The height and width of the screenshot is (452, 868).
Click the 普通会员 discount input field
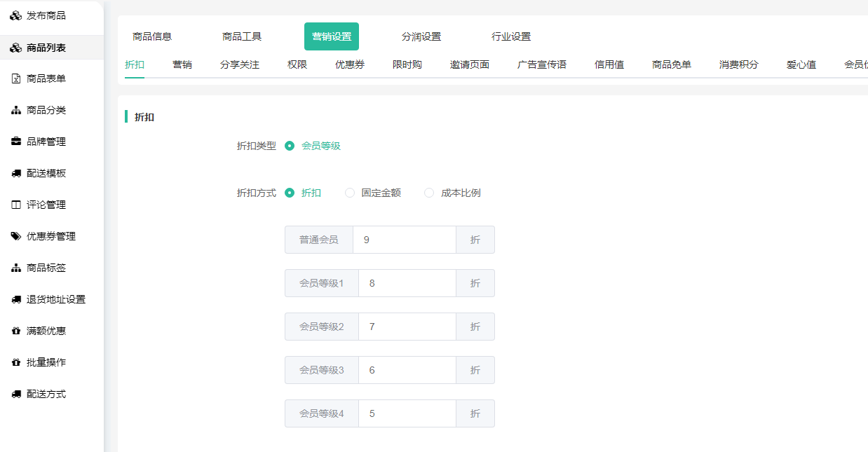click(x=404, y=240)
